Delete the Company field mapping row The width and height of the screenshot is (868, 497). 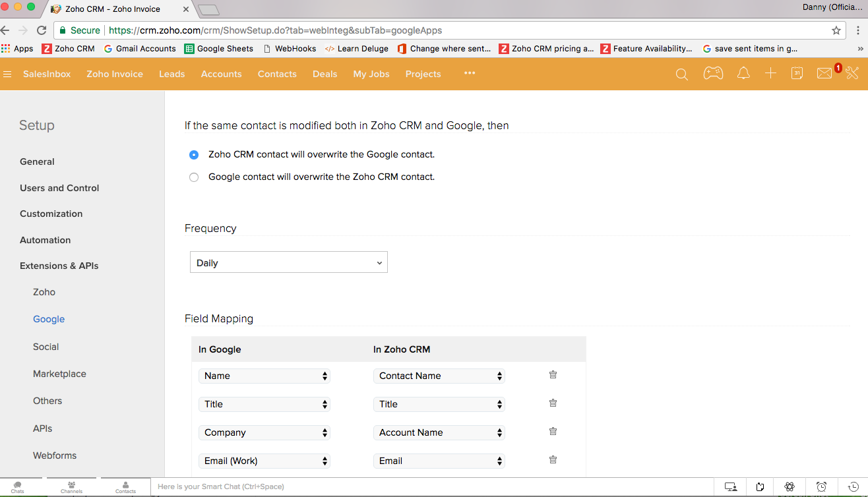(x=553, y=431)
